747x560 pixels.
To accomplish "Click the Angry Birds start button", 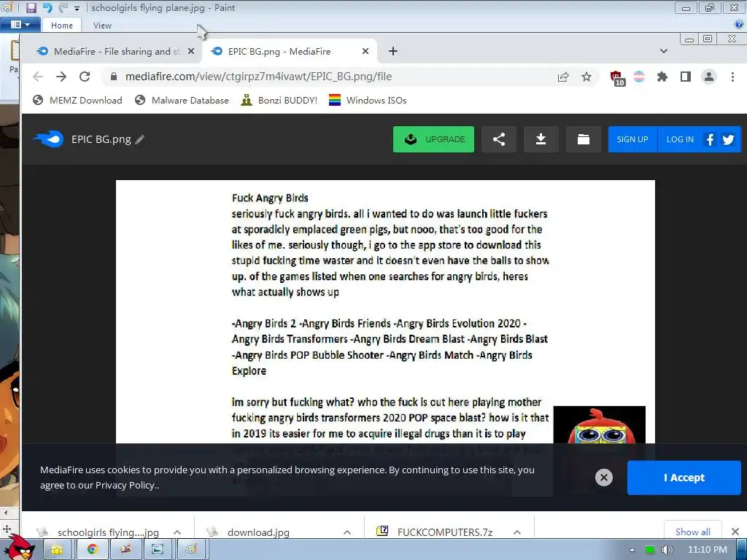I will [x=20, y=547].
